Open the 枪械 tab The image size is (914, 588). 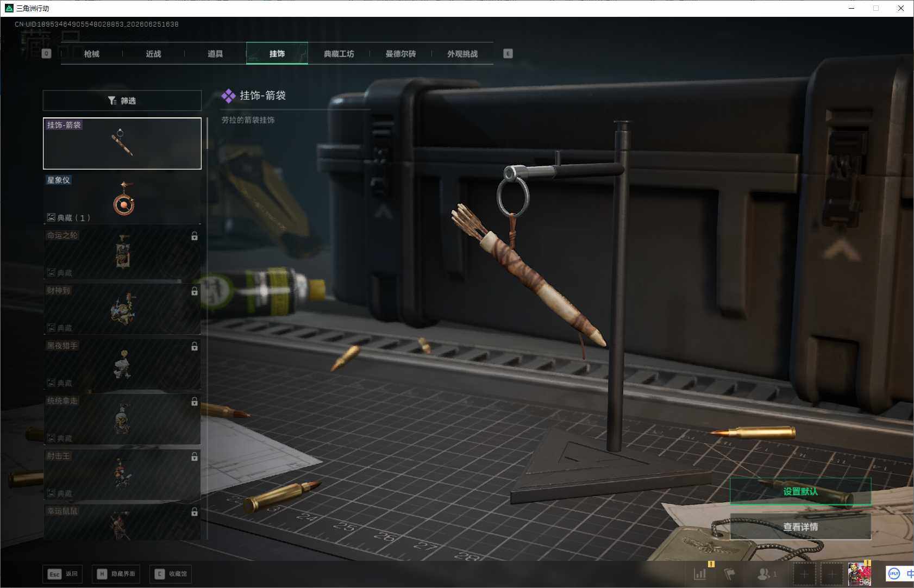92,54
